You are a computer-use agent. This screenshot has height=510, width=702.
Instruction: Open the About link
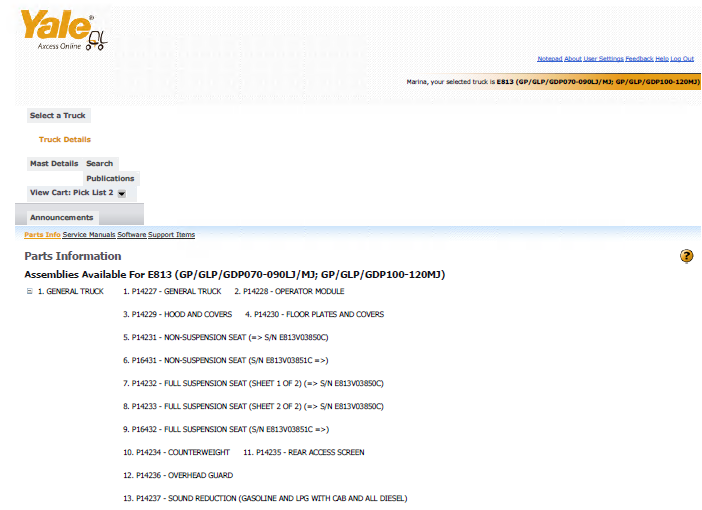573,59
